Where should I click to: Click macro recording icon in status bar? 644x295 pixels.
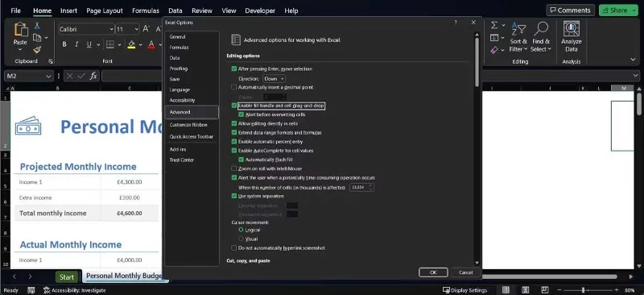point(31,290)
